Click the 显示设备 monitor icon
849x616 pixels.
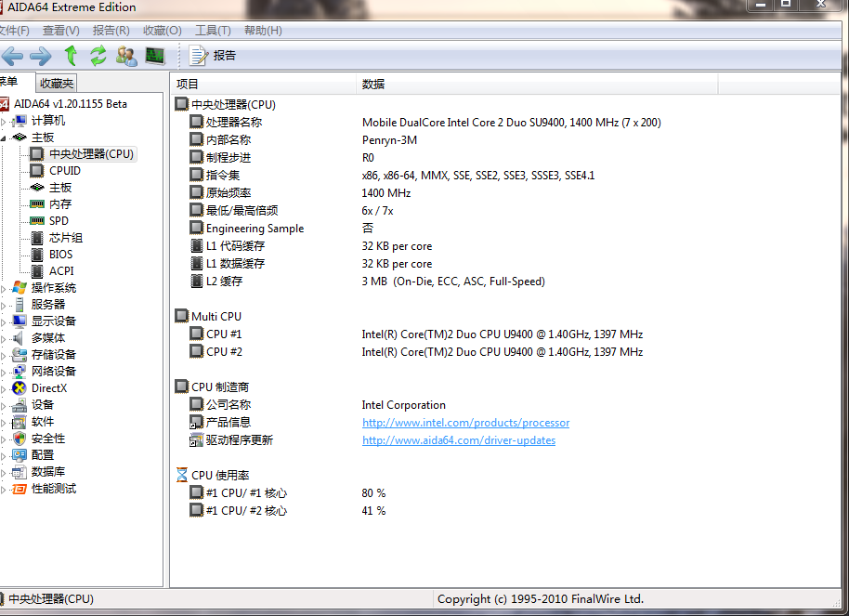pyautogui.click(x=20, y=321)
